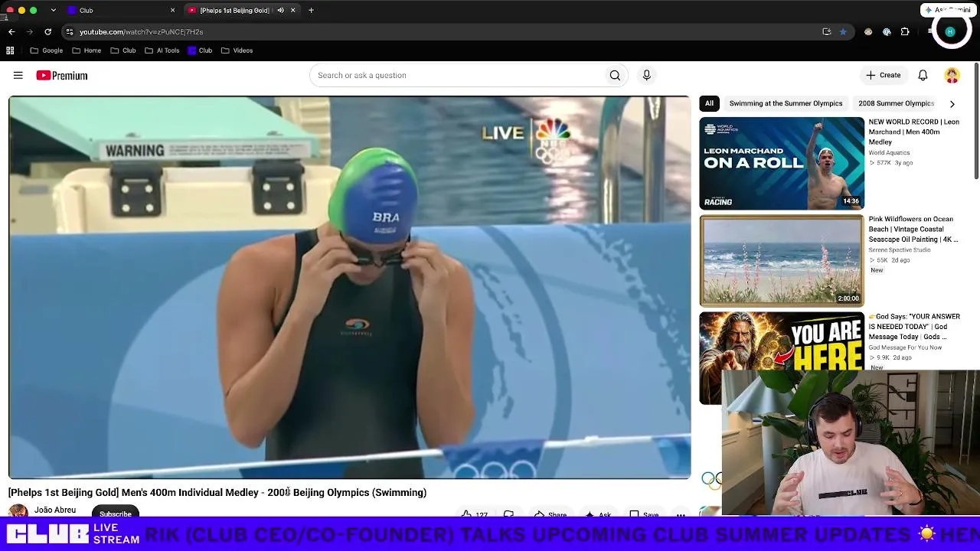Click the browser address bar URL
Screen dimensions: 980x551
(x=141, y=31)
